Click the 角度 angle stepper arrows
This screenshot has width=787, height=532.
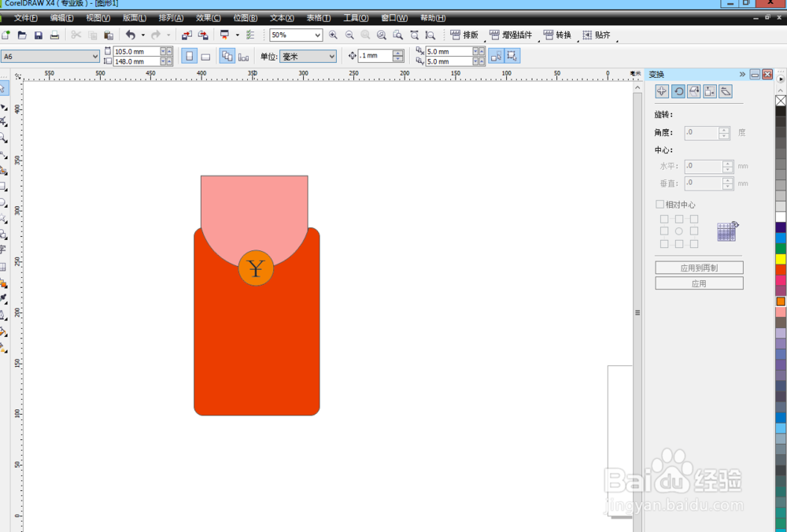(724, 132)
